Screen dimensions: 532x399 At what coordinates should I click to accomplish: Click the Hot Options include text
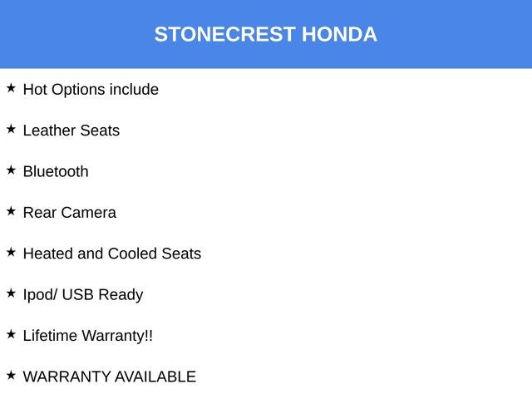point(91,90)
